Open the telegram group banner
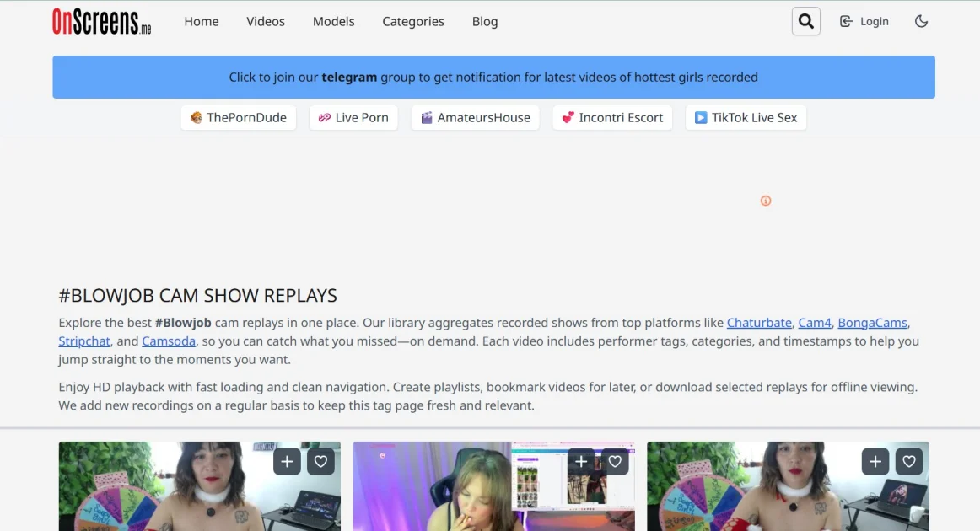980x531 pixels. click(x=493, y=77)
